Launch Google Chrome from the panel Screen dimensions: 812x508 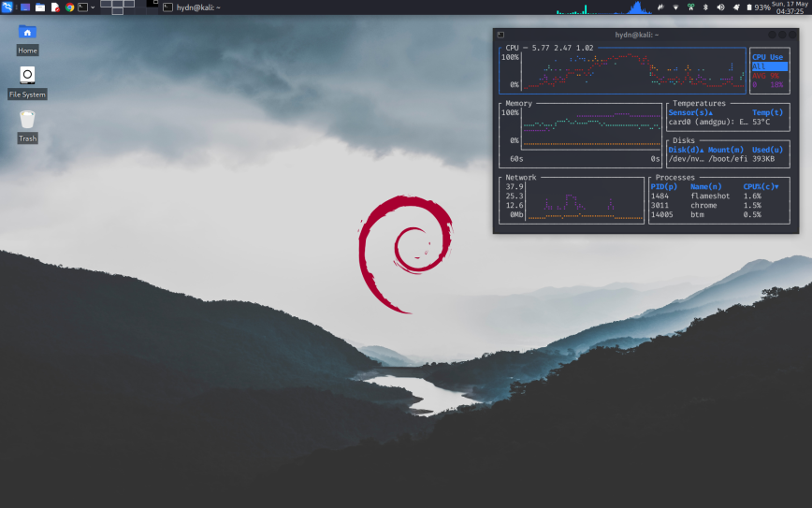(69, 7)
